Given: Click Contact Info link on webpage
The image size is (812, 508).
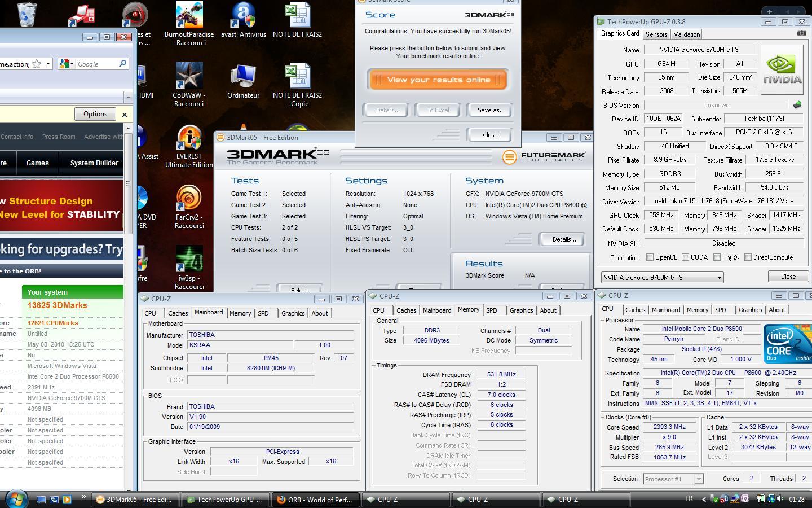Looking at the screenshot, I should coord(17,137).
